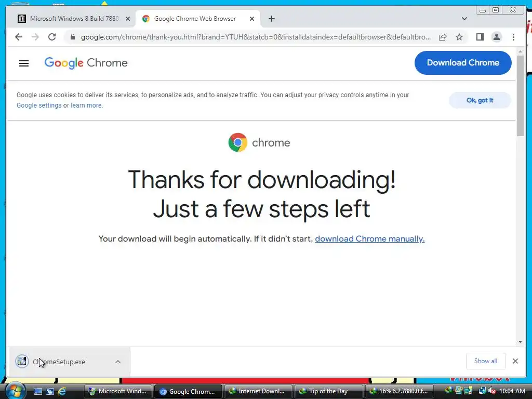Screen dimensions: 532x399
Task: Switch to Microsoft Wind... taskbar window
Action: (x=117, y=391)
